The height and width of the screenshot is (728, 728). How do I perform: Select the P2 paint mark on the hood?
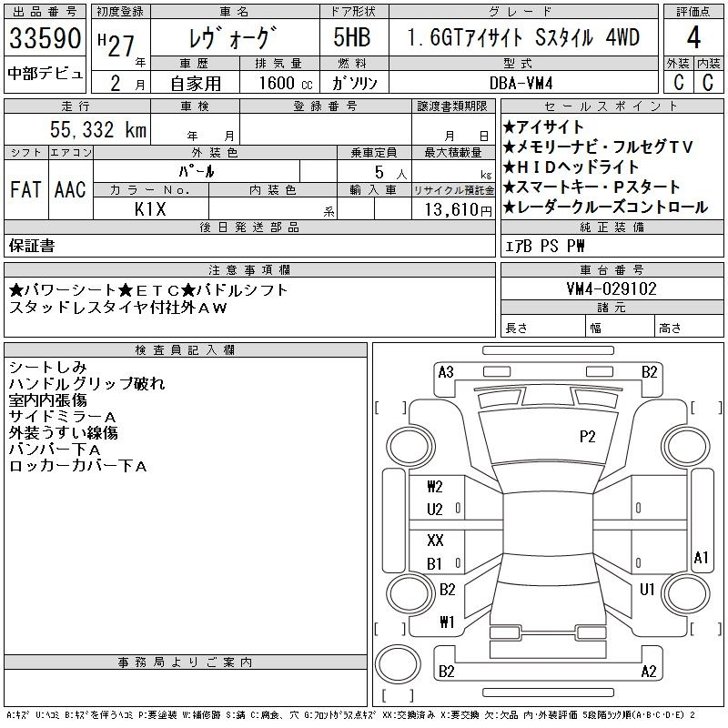pos(587,437)
